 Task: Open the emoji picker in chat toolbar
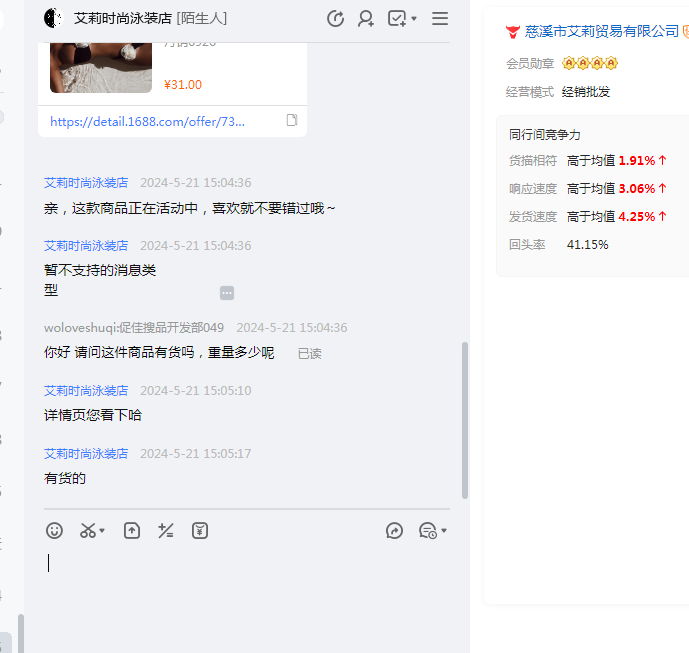tap(55, 531)
